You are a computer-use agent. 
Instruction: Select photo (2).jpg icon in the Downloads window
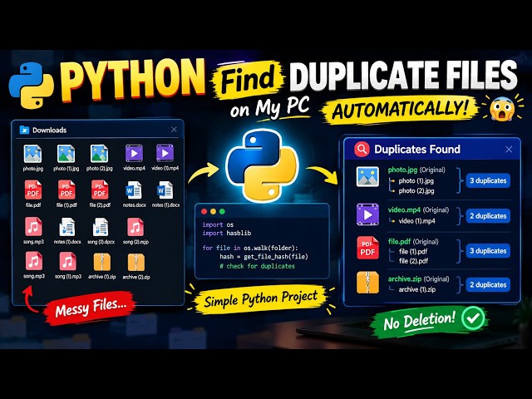(99, 154)
